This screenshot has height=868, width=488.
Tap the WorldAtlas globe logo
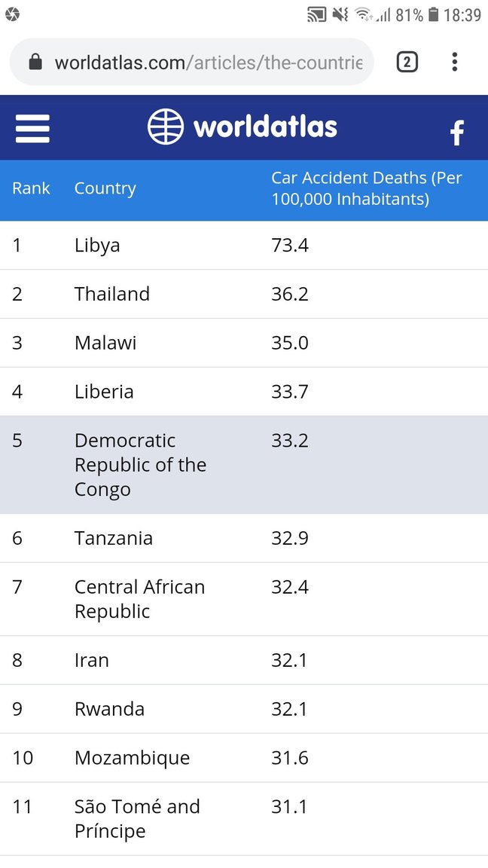(x=166, y=127)
